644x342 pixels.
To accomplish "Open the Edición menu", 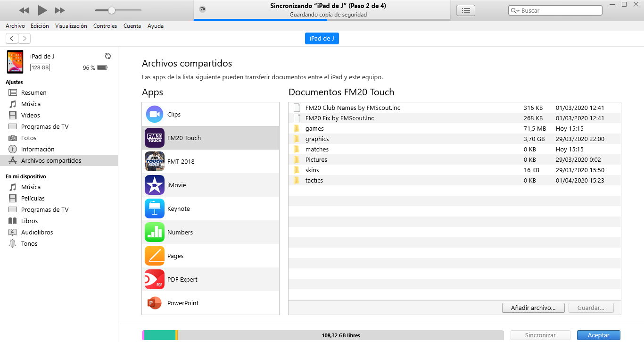I will coord(40,26).
